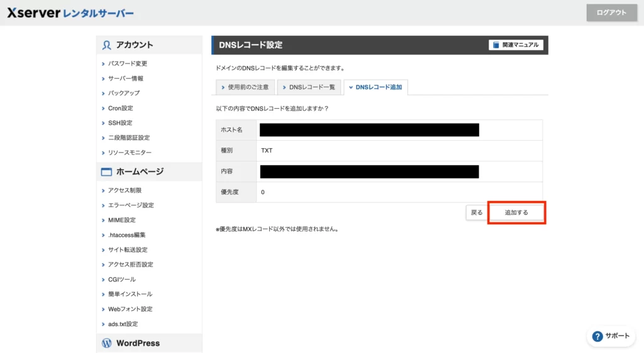Go back with the 戻る button
The width and height of the screenshot is (644, 353).
click(x=477, y=212)
